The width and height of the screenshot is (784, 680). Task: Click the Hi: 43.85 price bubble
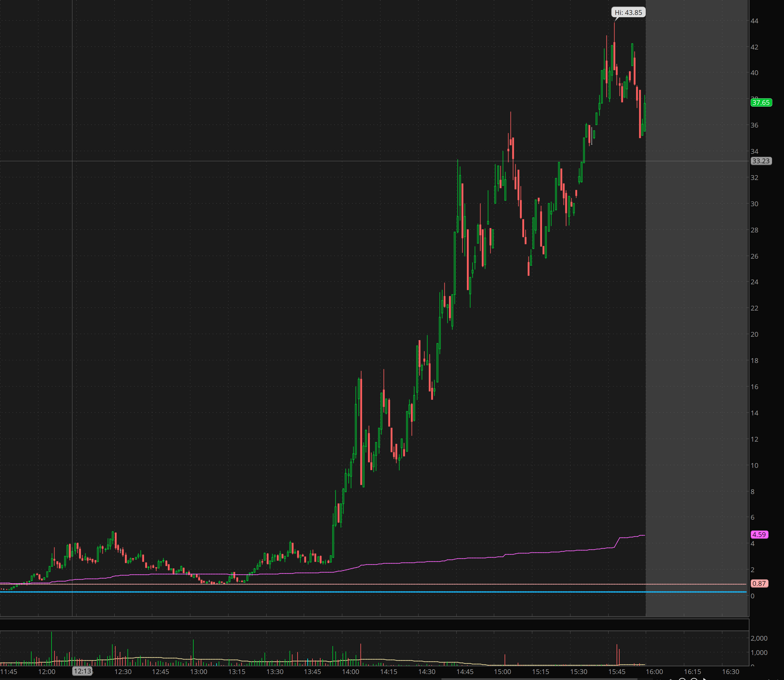628,13
